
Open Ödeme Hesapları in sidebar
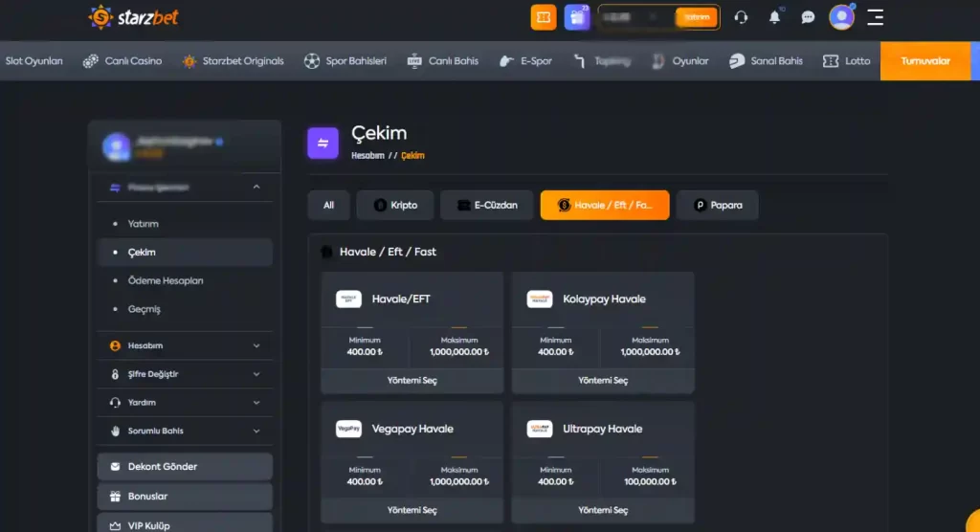(x=185, y=280)
